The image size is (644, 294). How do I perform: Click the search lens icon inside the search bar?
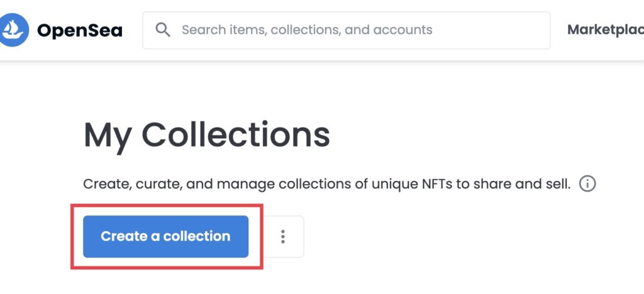163,30
